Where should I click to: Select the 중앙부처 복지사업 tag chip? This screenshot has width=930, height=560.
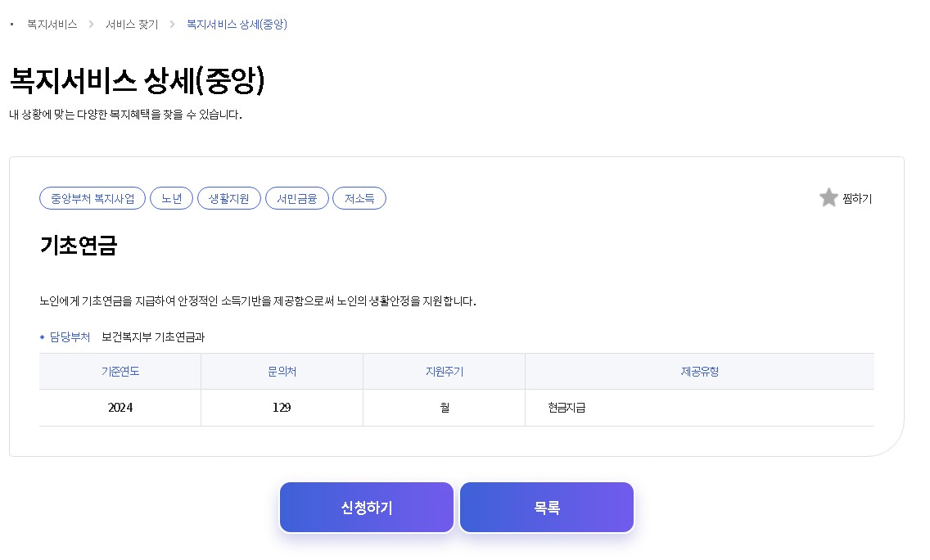tap(92, 197)
